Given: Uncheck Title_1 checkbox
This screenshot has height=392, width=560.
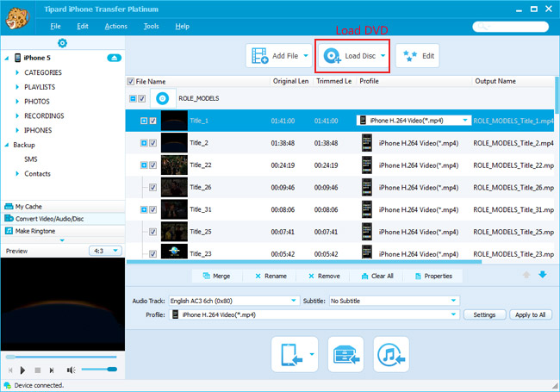Looking at the screenshot, I should tap(152, 121).
